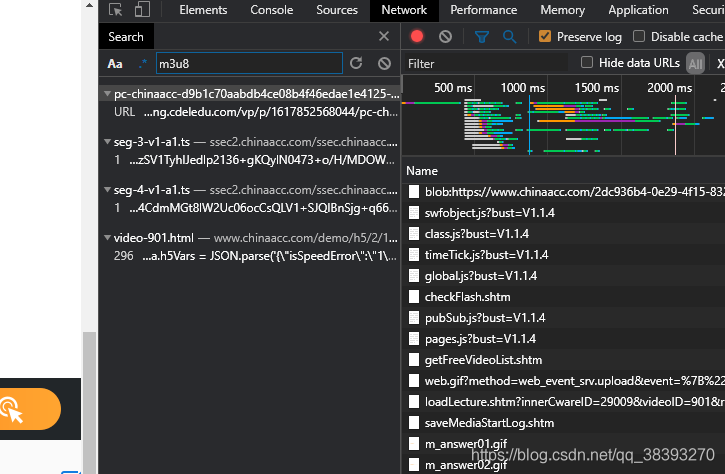Collapse the seg-3-v1-a1.ts result group
The image size is (725, 474).
click(x=107, y=142)
